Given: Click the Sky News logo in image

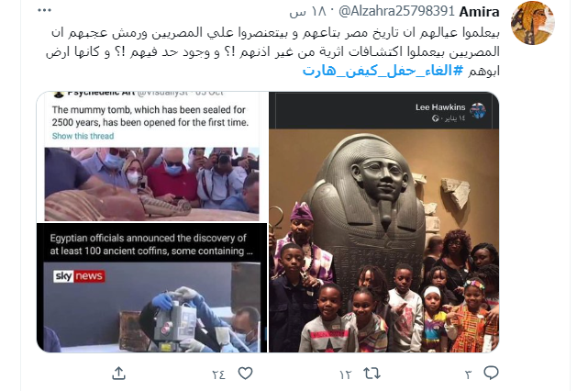Looking at the screenshot, I should tap(79, 276).
